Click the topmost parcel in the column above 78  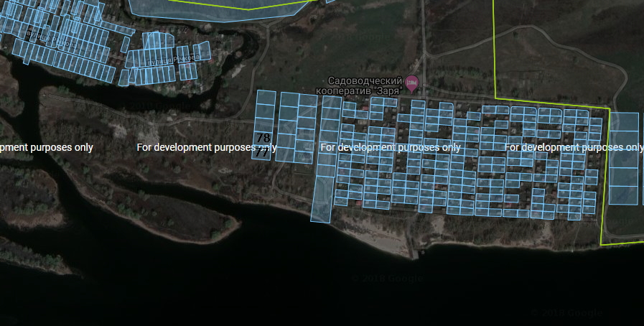click(x=266, y=97)
